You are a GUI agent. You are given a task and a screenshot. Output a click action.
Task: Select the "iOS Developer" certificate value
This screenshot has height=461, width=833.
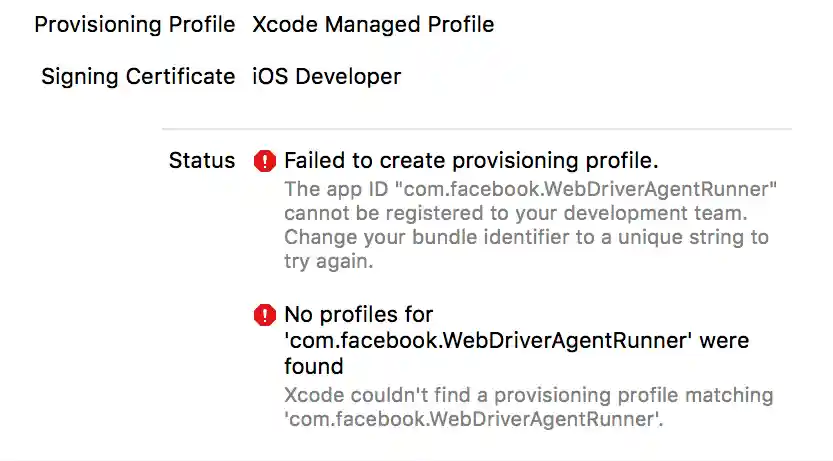pos(327,77)
